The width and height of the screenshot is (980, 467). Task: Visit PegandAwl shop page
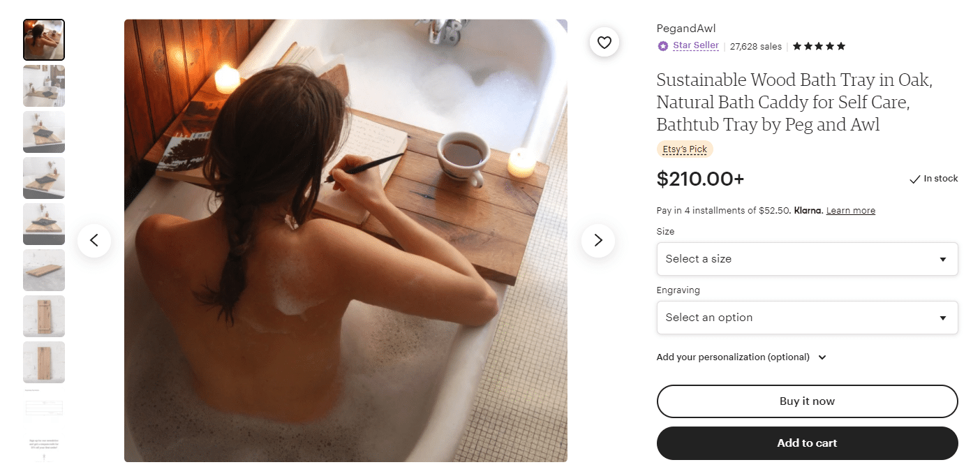click(686, 29)
